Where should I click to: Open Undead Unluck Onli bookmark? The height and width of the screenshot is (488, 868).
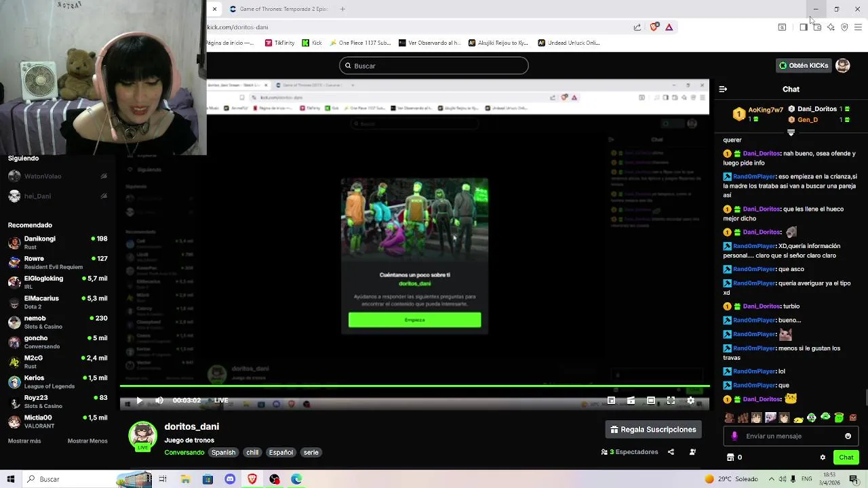[569, 43]
